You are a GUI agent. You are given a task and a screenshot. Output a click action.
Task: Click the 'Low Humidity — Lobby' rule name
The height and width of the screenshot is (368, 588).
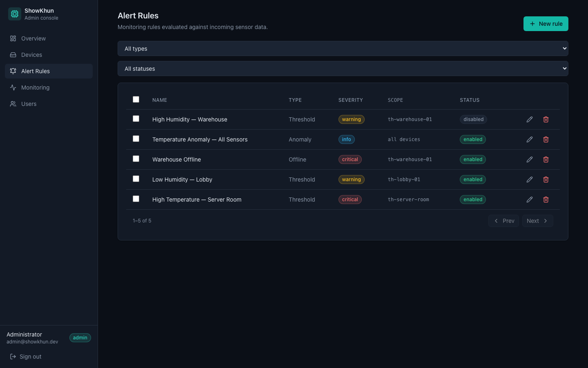click(x=182, y=180)
